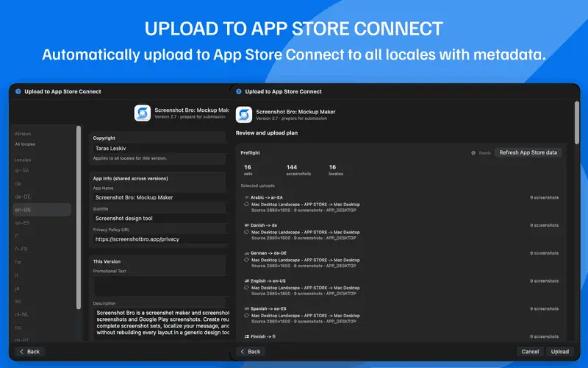Click 'Mac Desktop Landscape' line under Danish
Image resolution: width=588 pixels, height=368 pixels.
coord(305,232)
